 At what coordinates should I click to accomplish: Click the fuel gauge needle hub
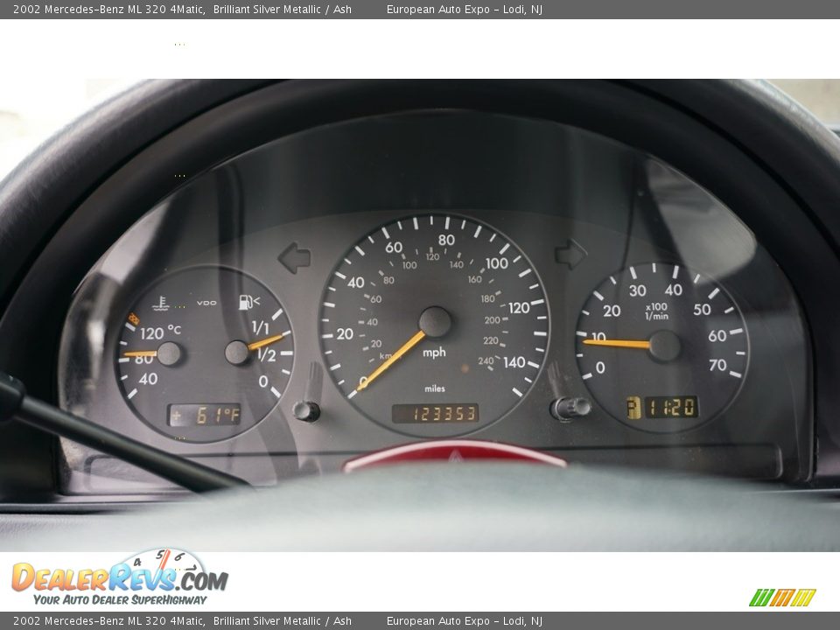[x=237, y=353]
